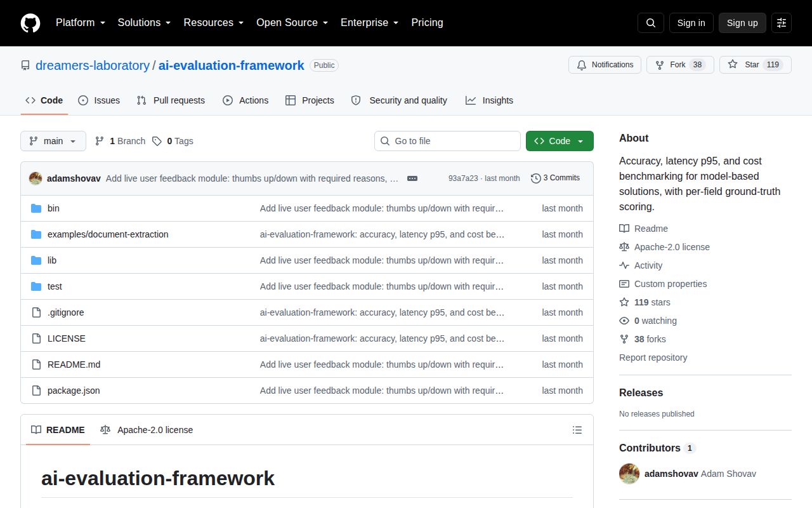Viewport: 812px width, 508px height.
Task: Open .gitignore commit message link
Action: [x=382, y=312]
